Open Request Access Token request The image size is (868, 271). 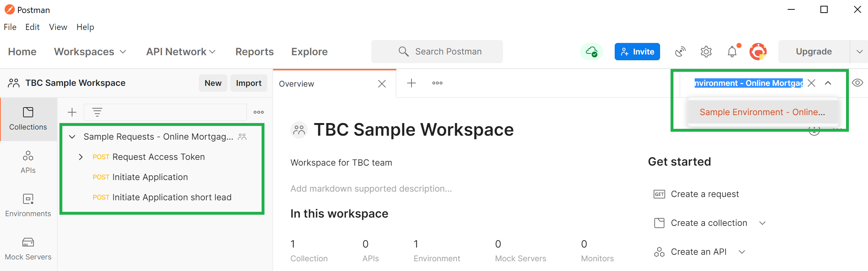[159, 157]
